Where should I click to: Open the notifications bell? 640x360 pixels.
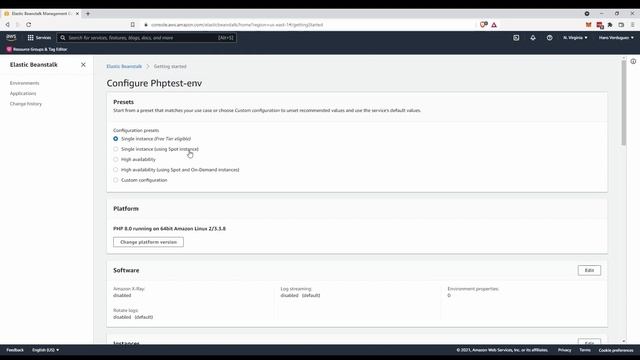point(533,38)
